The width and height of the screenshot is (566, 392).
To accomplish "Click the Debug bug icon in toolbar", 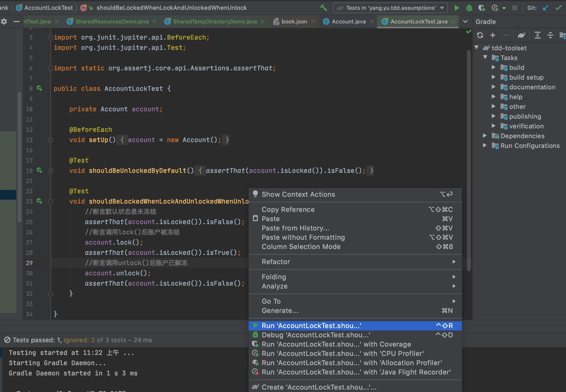I will pos(469,8).
